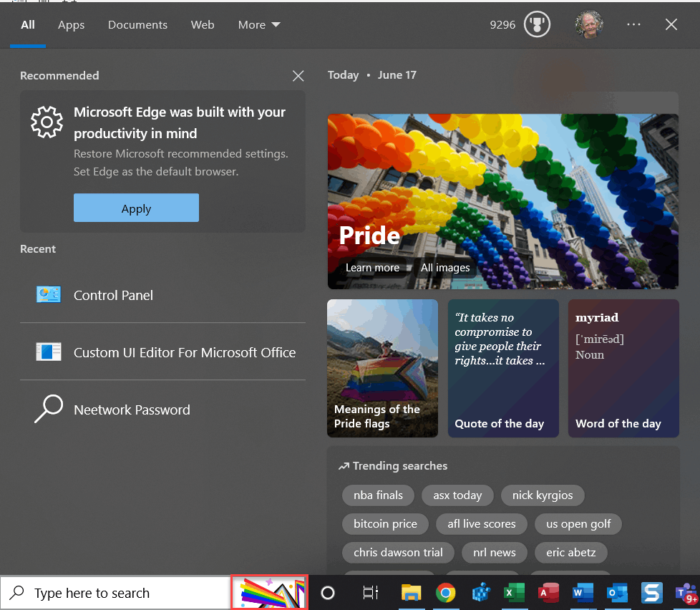This screenshot has width=700, height=610.
Task: Click the Learn more link on Pride
Action: point(372,268)
